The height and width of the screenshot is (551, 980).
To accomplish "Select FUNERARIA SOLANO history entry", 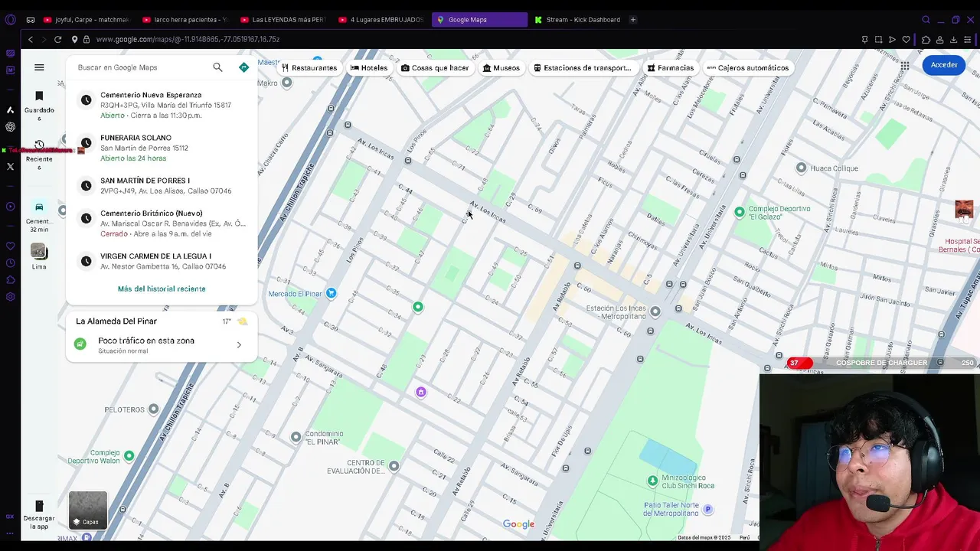I will tap(162, 148).
